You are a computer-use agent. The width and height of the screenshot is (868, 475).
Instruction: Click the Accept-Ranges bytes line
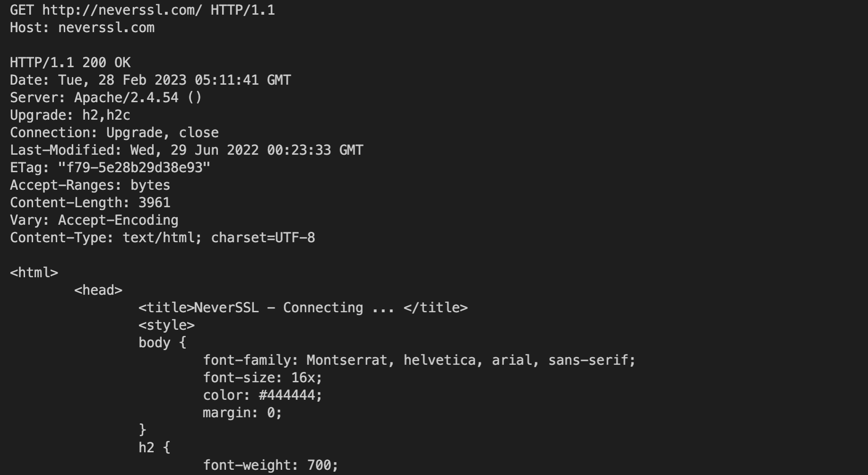click(90, 185)
